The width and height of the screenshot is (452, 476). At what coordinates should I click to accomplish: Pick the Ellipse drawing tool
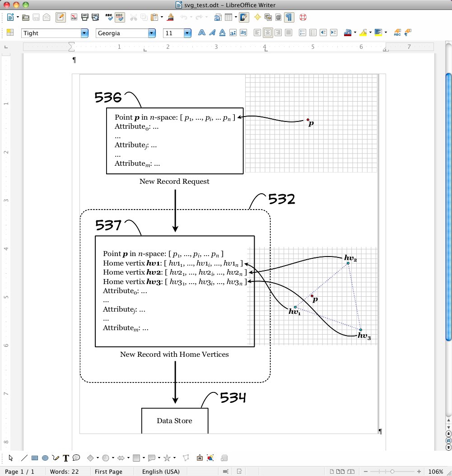point(45,458)
